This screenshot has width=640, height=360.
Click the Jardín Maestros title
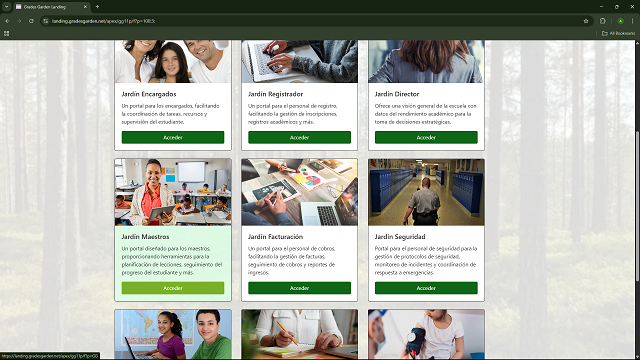(145, 237)
